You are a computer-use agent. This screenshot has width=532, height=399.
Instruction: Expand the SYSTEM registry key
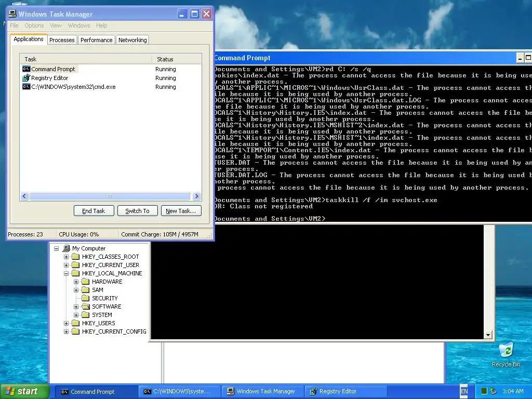click(76, 315)
